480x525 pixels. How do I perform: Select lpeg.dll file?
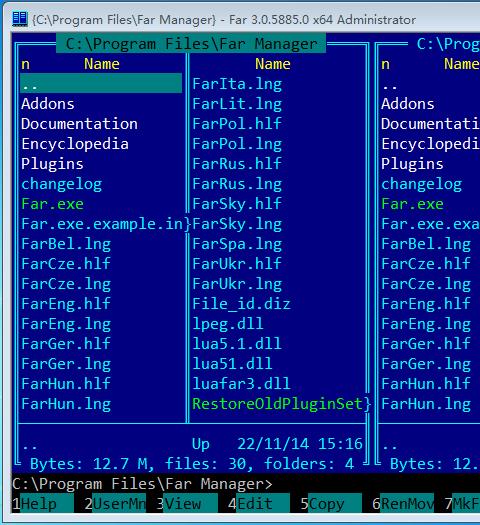coord(228,324)
